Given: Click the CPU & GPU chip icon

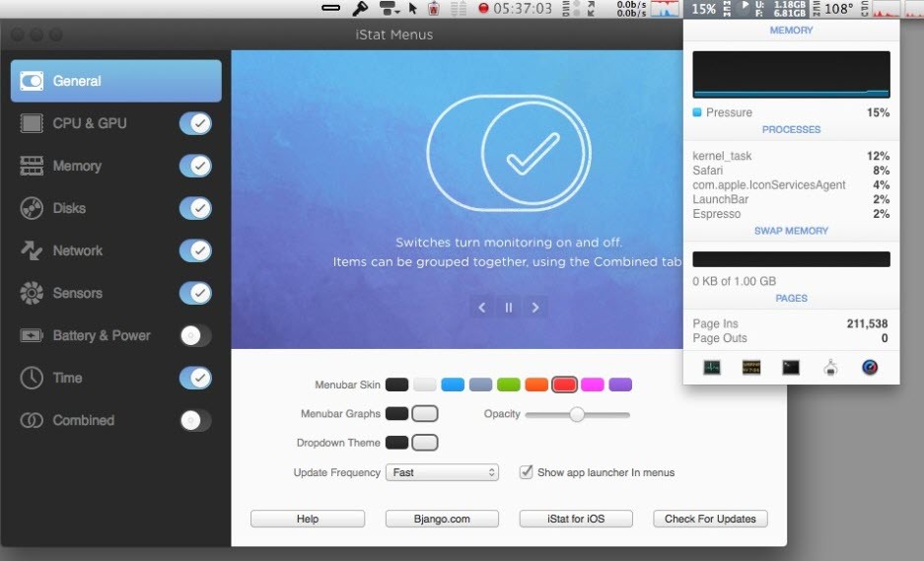Looking at the screenshot, I should coord(32,123).
